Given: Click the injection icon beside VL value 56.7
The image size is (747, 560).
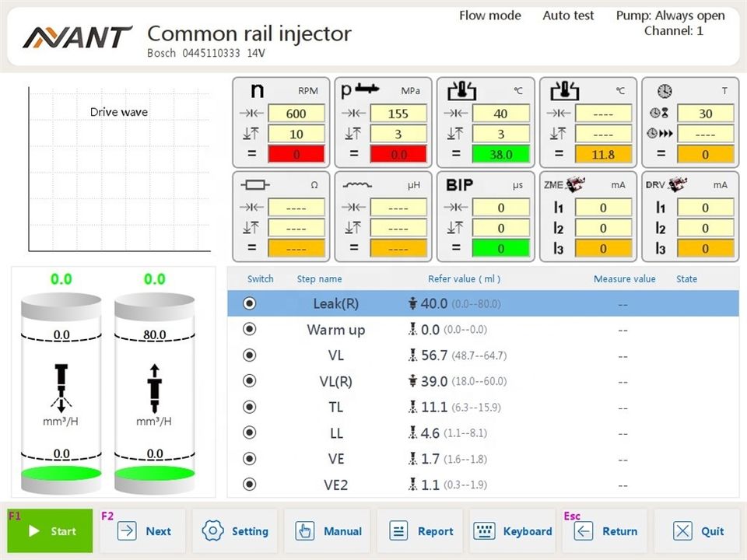Looking at the screenshot, I should coord(412,355).
